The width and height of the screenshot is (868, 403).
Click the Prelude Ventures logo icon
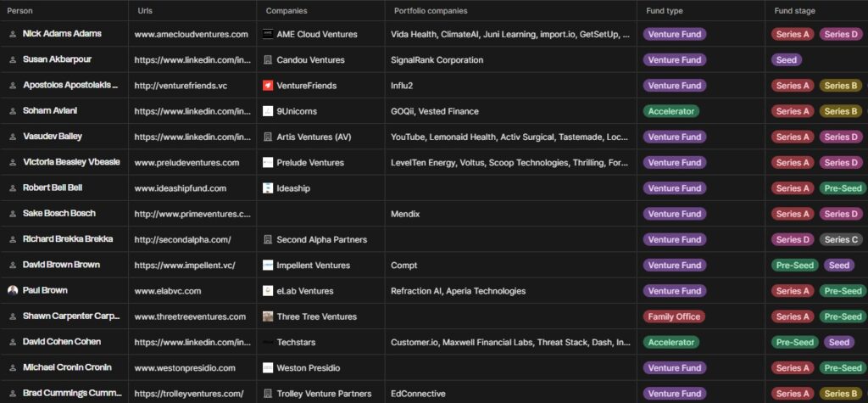click(x=268, y=162)
